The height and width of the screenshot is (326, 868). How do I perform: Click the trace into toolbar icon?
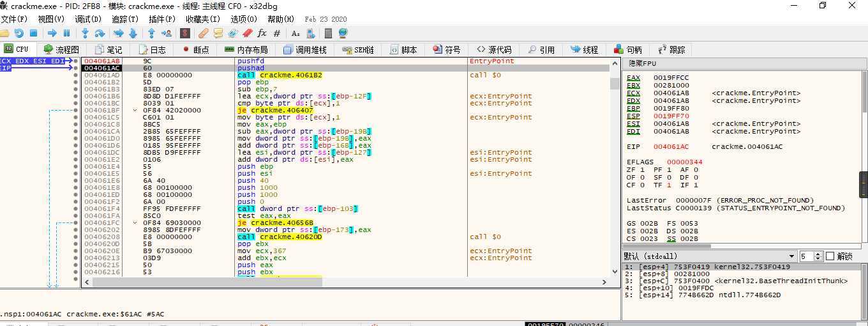point(118,33)
